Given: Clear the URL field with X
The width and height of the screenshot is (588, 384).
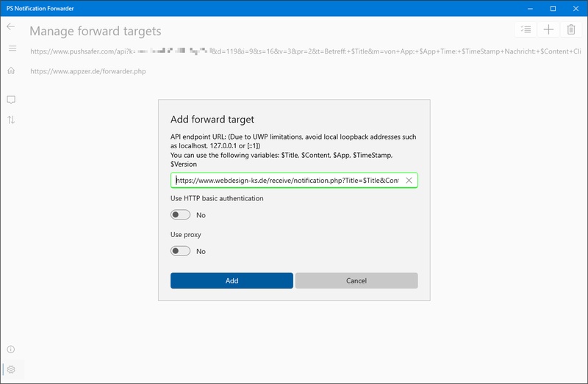Looking at the screenshot, I should pyautogui.click(x=409, y=180).
